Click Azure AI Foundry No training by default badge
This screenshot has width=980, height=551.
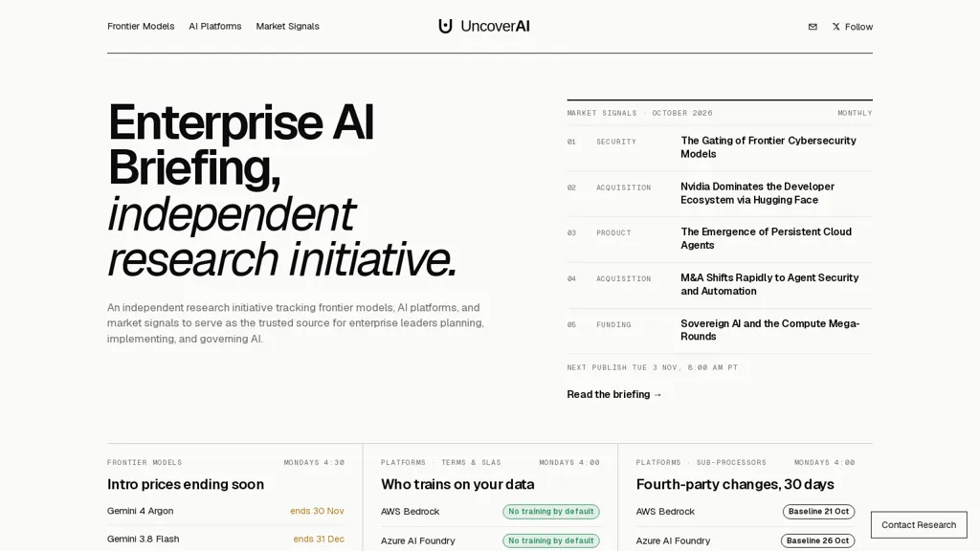(550, 540)
